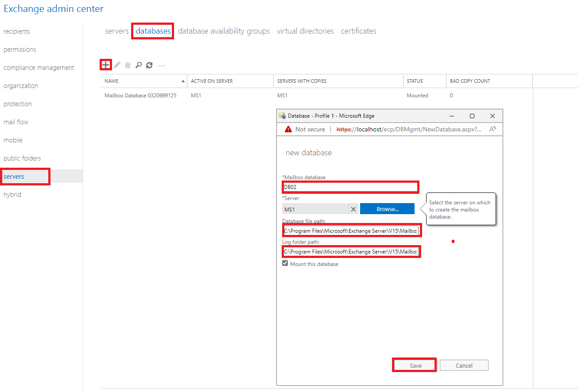Select Mailbox Database 0320699125 row
This screenshot has height=392, width=578.
coord(317,96)
